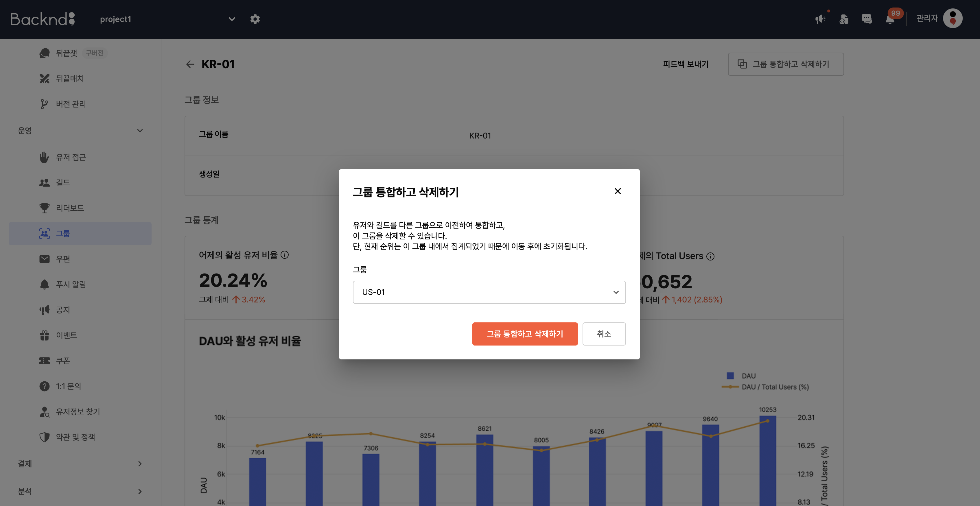
Task: Expand the 분석 sidebar section
Action: [140, 492]
